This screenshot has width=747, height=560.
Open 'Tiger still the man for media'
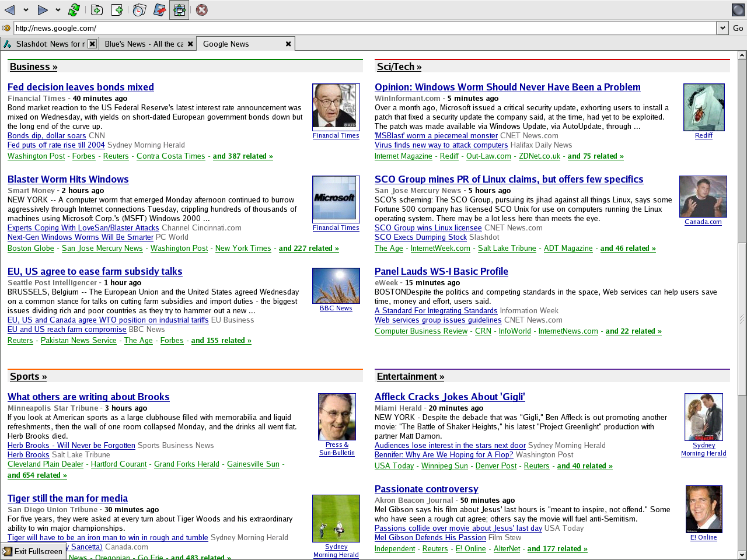pos(68,498)
